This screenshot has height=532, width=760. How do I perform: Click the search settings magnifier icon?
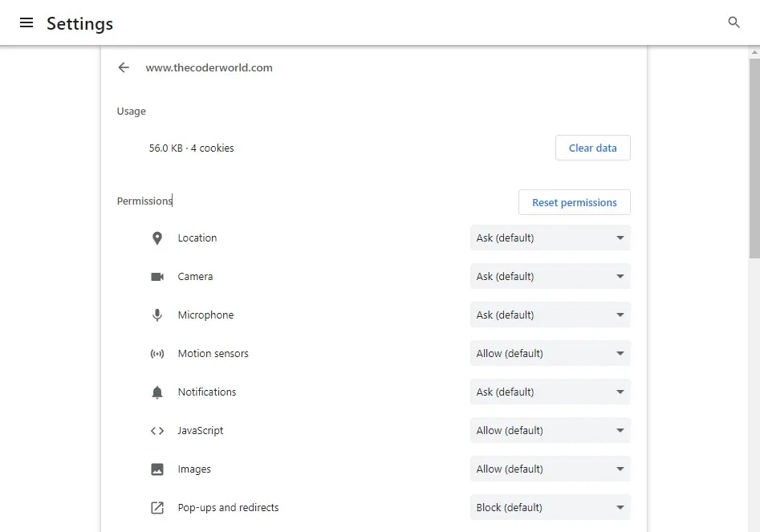coord(734,22)
